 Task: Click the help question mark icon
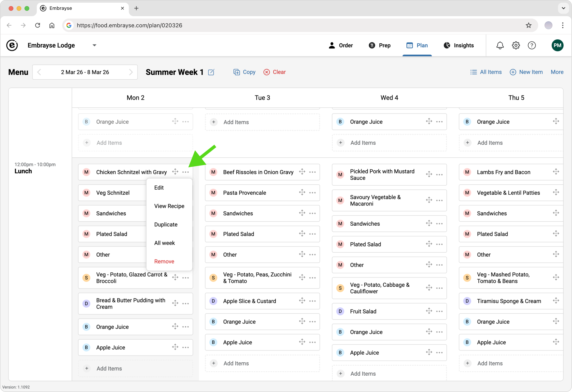[532, 45]
